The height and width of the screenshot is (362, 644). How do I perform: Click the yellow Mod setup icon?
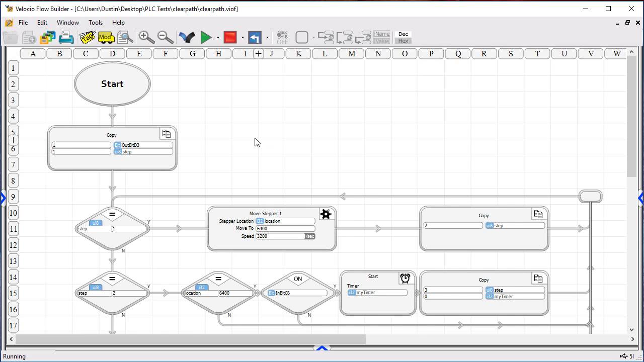[106, 37]
